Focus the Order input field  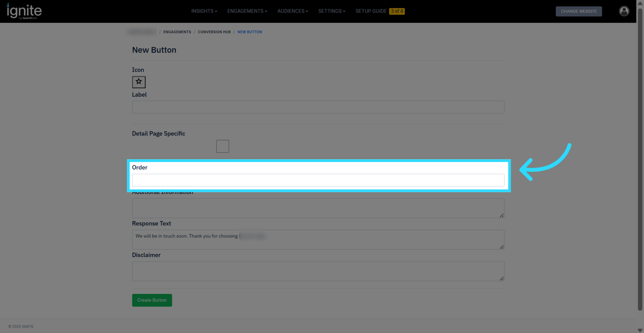coord(318,180)
